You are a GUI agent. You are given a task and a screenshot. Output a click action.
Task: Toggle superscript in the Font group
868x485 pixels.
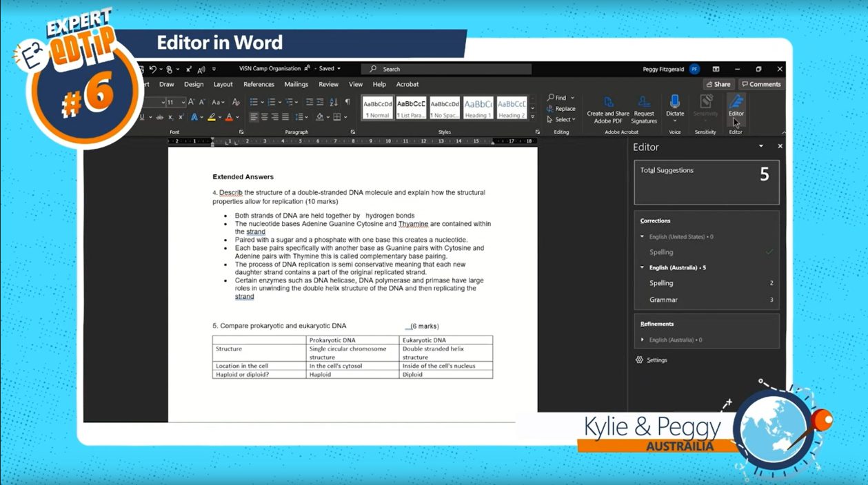(x=181, y=117)
